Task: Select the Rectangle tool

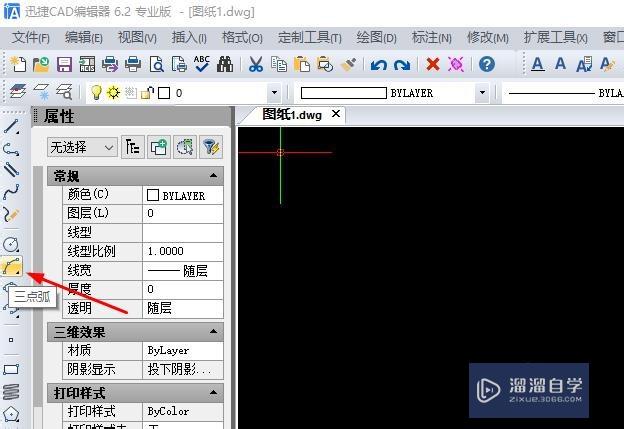Action: (x=11, y=370)
